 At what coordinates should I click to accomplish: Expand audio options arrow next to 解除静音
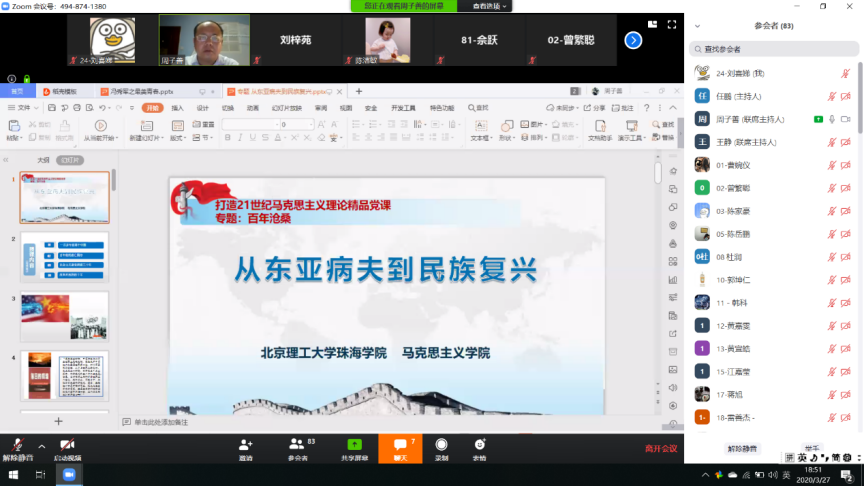click(41, 446)
